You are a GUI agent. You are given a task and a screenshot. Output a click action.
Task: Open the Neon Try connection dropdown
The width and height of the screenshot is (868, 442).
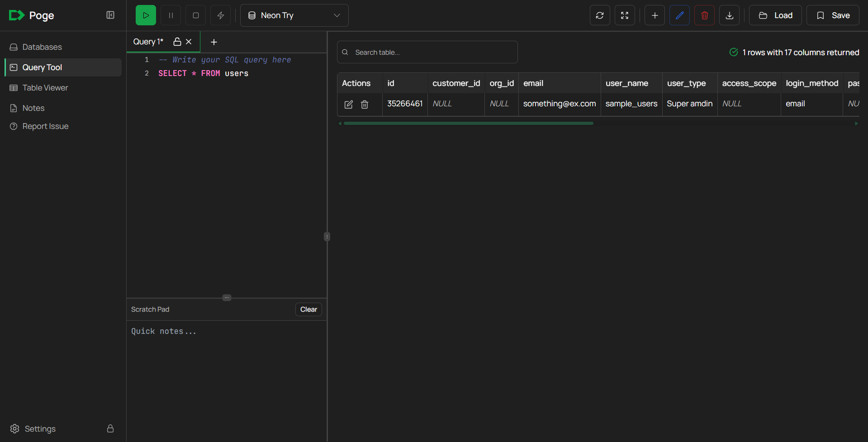(294, 15)
